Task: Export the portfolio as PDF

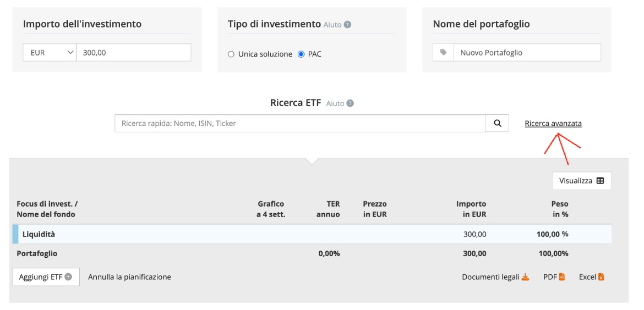Action: click(554, 277)
